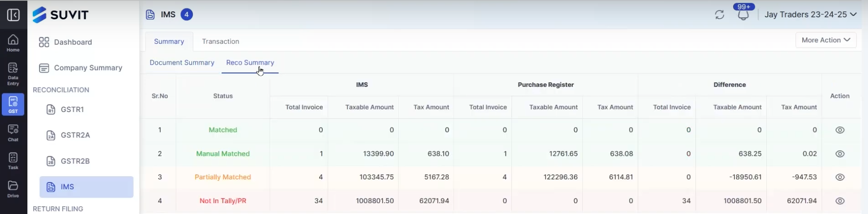Click the refresh sync icon in the header
The width and height of the screenshot is (868, 214).
(719, 15)
